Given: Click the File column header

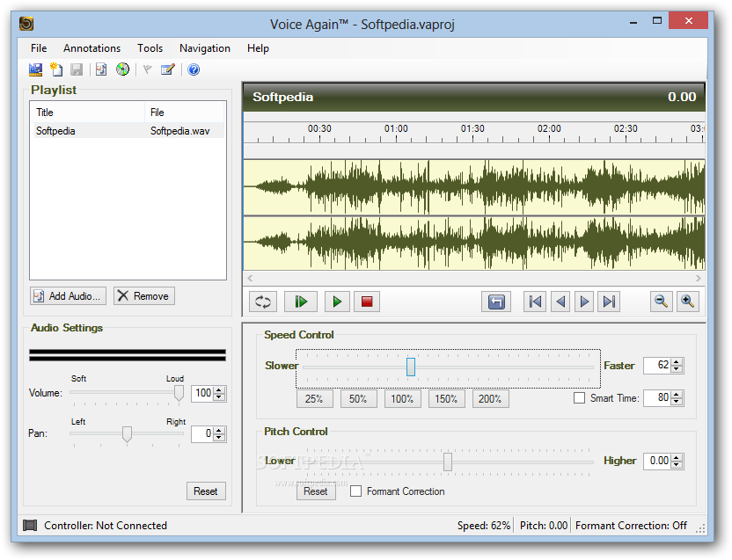Looking at the screenshot, I should click(185, 113).
